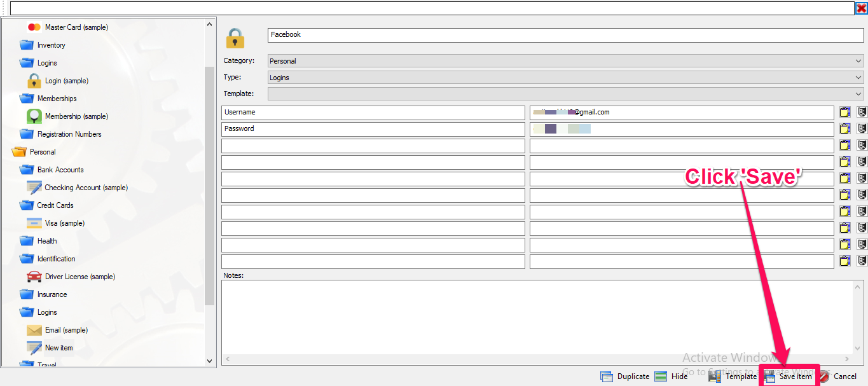Screen dimensions: 868x386
Task: Open the Type dropdown showing Logins
Action: pyautogui.click(x=565, y=78)
